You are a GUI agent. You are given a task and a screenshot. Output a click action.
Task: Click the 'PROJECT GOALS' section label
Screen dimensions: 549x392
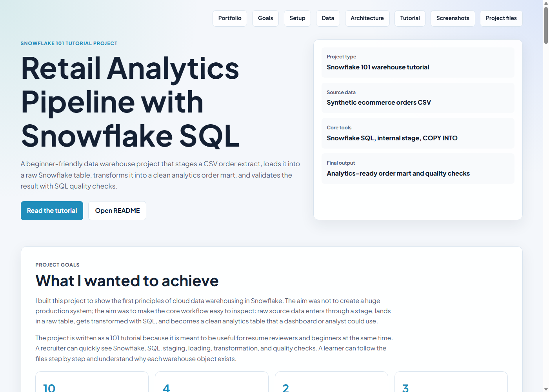pyautogui.click(x=57, y=265)
